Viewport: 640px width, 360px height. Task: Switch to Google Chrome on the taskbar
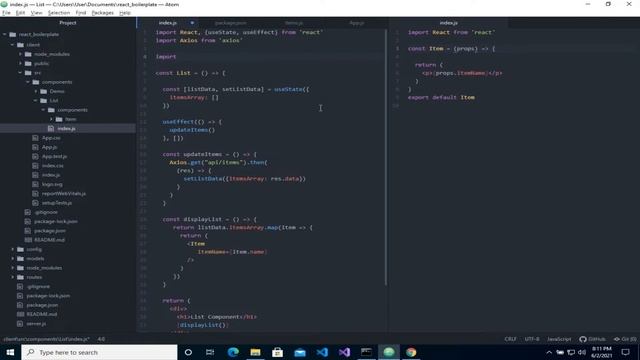[x=411, y=352]
